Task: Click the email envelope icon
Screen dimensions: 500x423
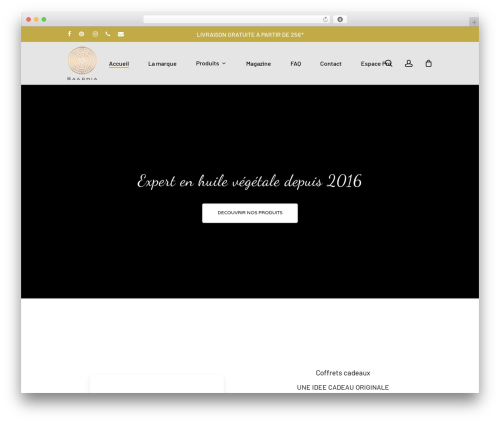Action: (121, 34)
